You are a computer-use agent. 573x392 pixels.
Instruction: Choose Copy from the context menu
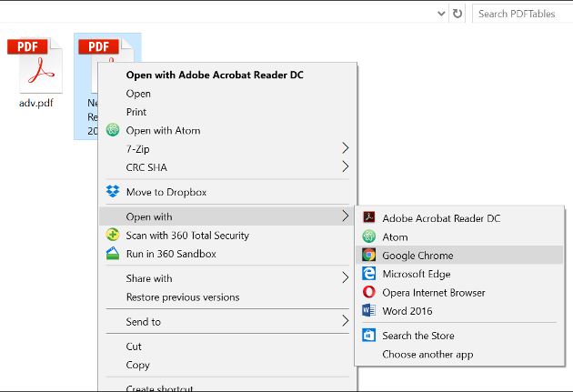coord(227,365)
